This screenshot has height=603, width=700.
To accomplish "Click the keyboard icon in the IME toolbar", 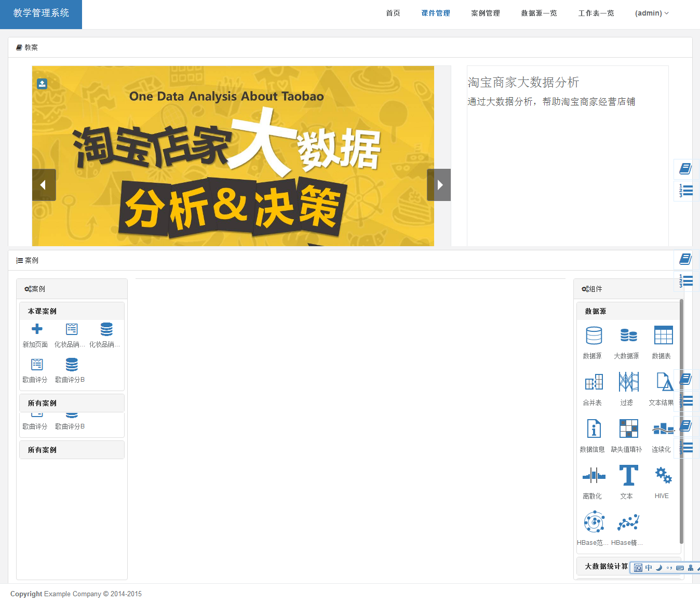I will coord(680,568).
